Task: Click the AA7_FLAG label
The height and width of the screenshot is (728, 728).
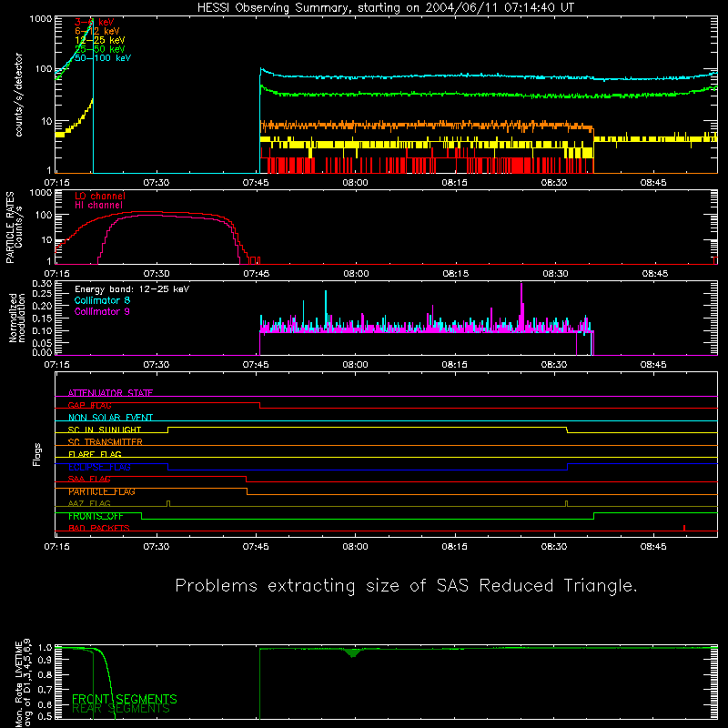Action: click(89, 504)
